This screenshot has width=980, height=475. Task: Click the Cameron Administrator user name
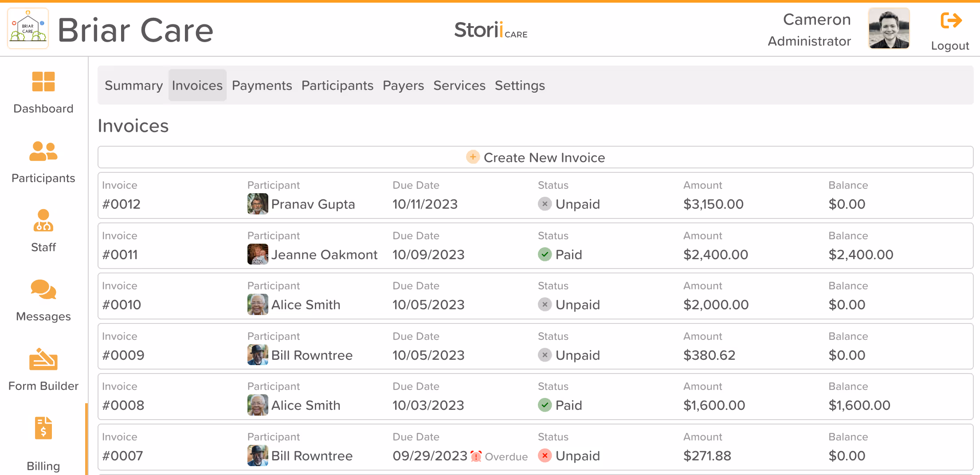(809, 30)
